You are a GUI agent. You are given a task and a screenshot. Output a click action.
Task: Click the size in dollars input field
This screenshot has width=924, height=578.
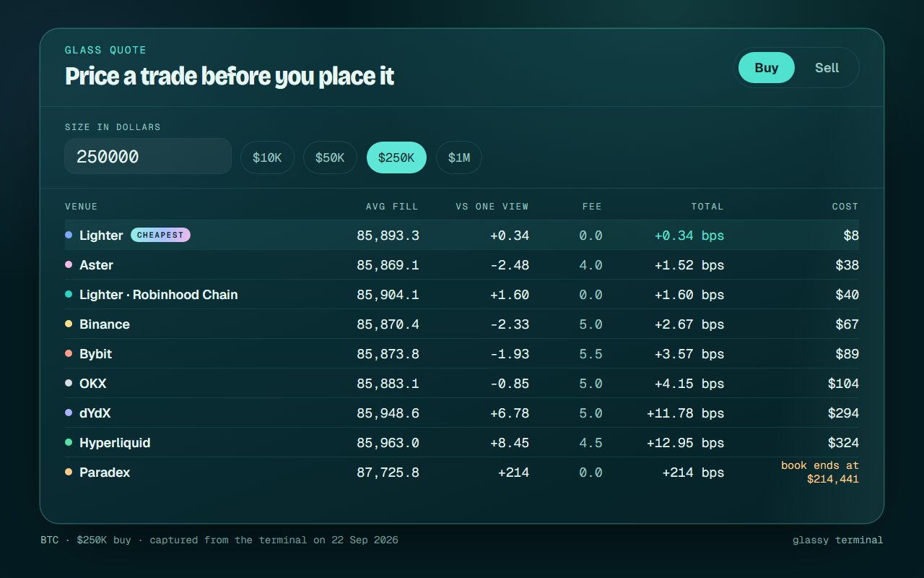(148, 157)
